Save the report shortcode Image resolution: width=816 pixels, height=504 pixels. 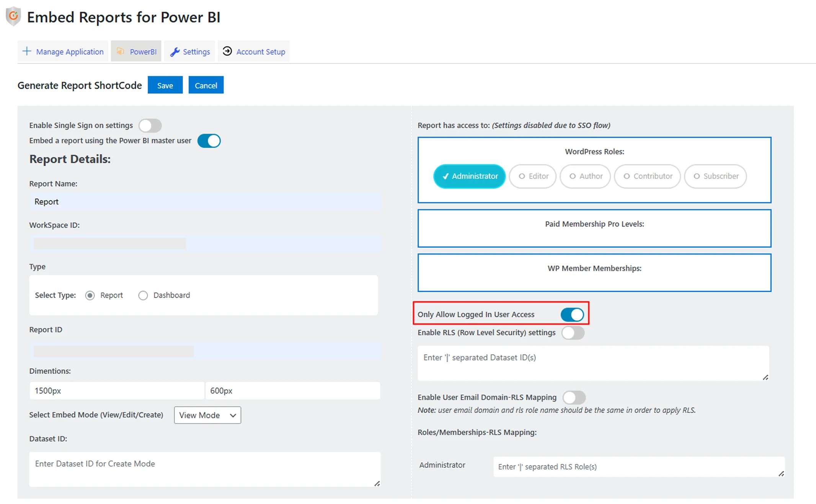pos(165,85)
